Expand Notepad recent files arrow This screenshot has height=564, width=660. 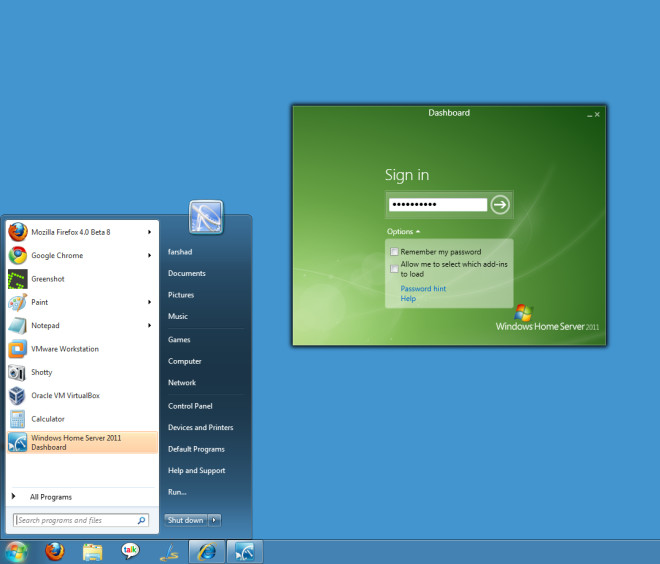tap(149, 325)
